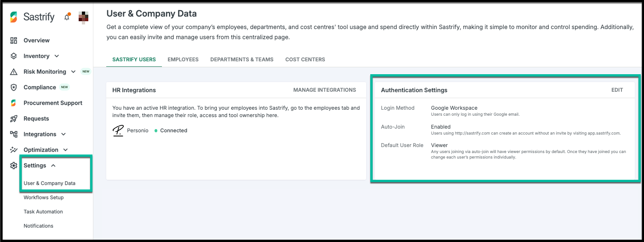This screenshot has width=644, height=242.
Task: Click the Settings sidebar label
Action: [x=35, y=166]
